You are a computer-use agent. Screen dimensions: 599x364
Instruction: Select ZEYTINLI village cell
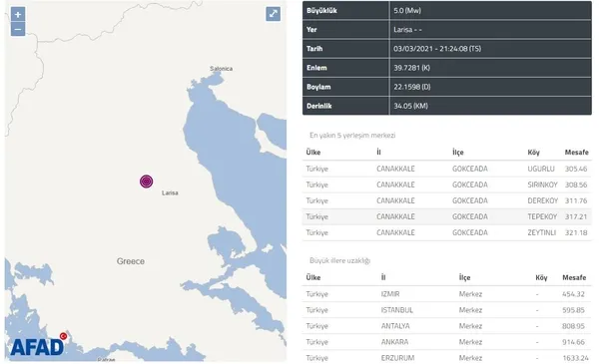coord(542,232)
